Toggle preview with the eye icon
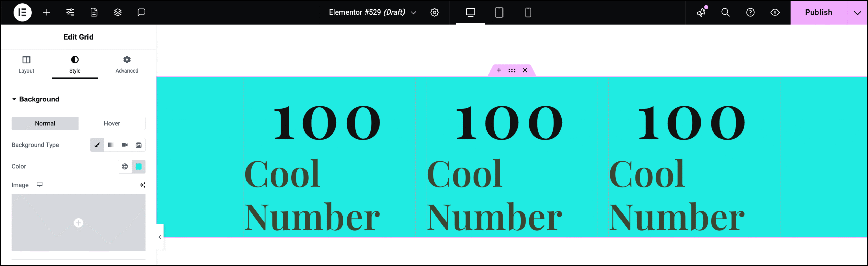This screenshot has height=266, width=868. coord(775,13)
